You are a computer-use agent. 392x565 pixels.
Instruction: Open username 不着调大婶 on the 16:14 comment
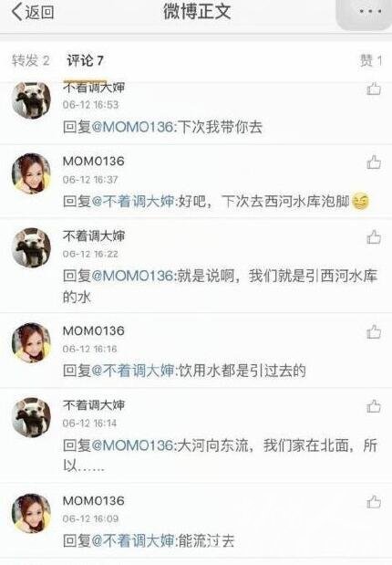pos(94,405)
